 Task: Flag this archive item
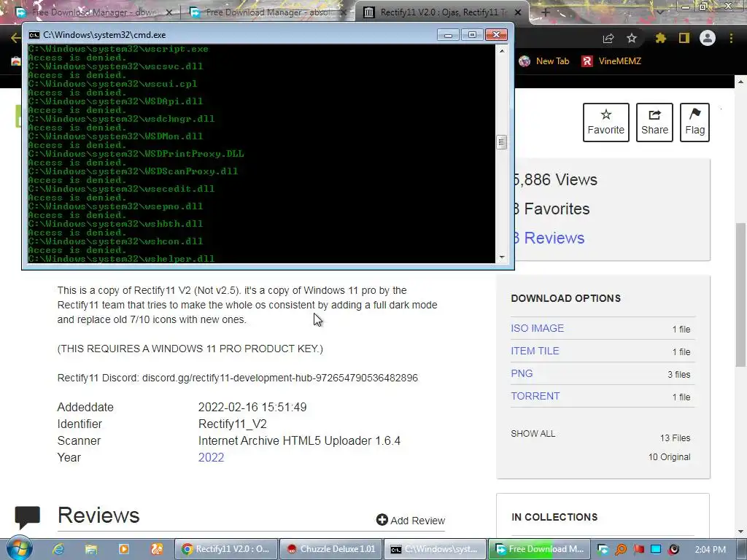tap(694, 122)
